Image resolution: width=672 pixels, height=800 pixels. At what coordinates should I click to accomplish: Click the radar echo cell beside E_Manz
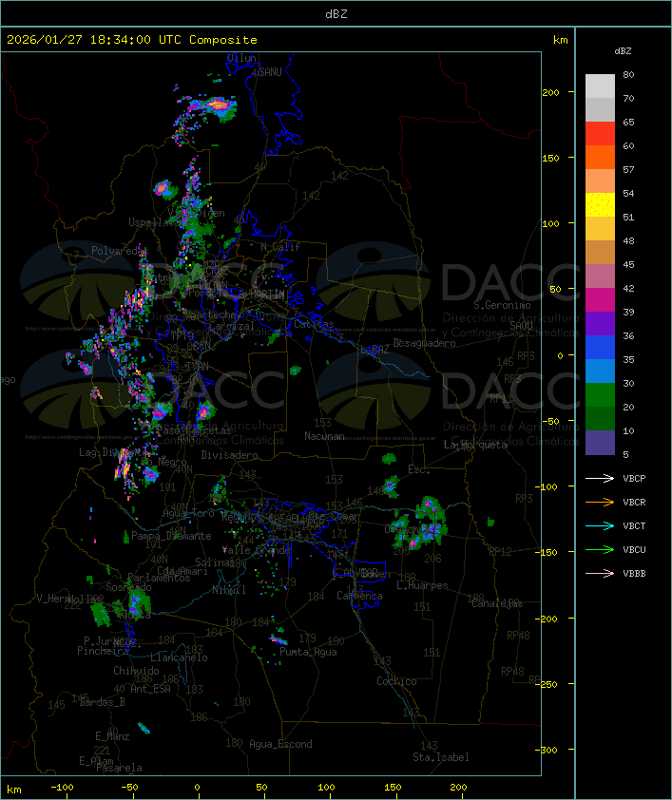pos(144,728)
